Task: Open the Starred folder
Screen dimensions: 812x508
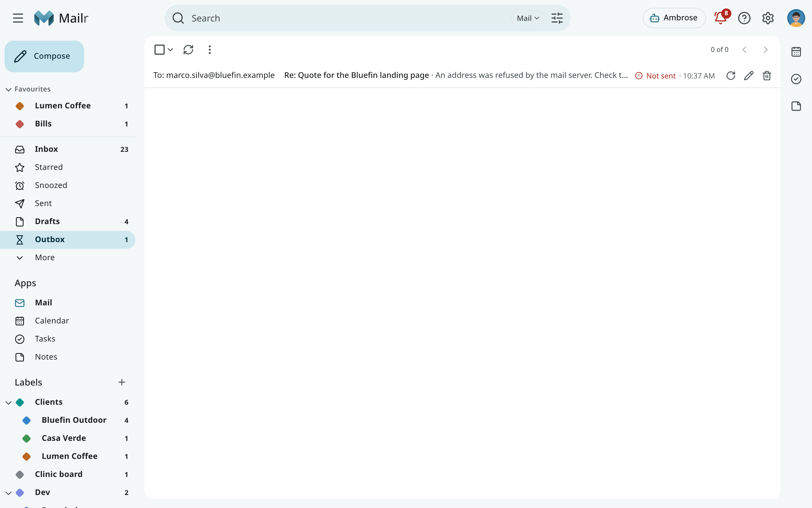Action: pos(67,167)
